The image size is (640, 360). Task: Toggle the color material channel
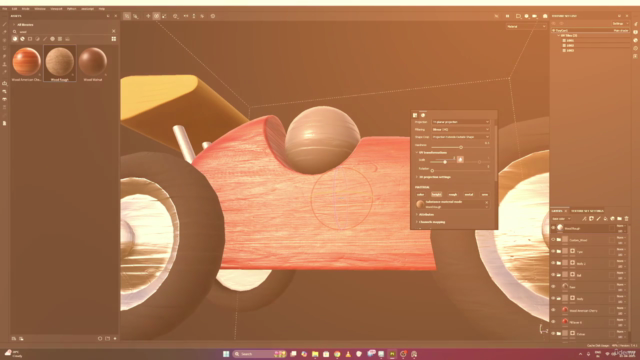[420, 195]
